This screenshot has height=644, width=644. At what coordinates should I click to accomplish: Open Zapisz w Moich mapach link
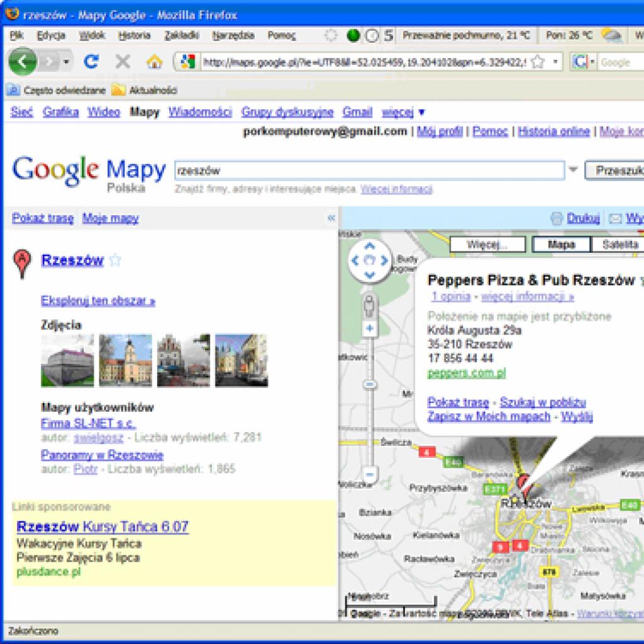pyautogui.click(x=489, y=416)
